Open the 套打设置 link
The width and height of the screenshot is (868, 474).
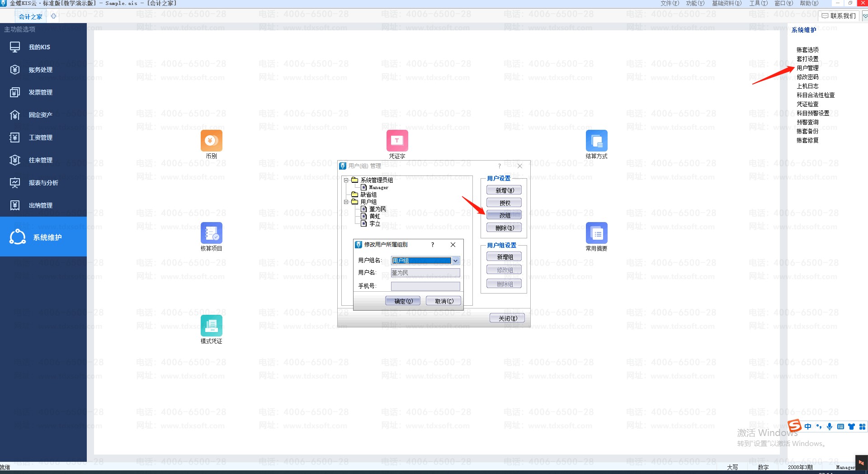pos(807,59)
